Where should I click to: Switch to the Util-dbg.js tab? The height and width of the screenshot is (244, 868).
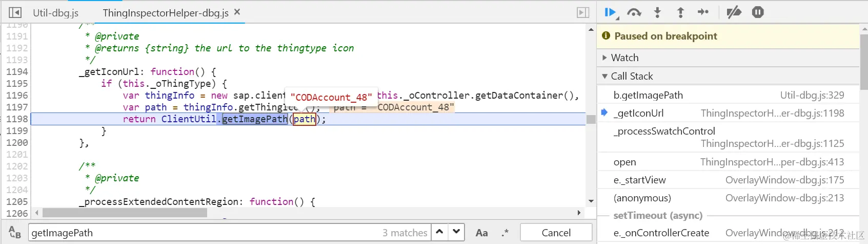point(55,13)
